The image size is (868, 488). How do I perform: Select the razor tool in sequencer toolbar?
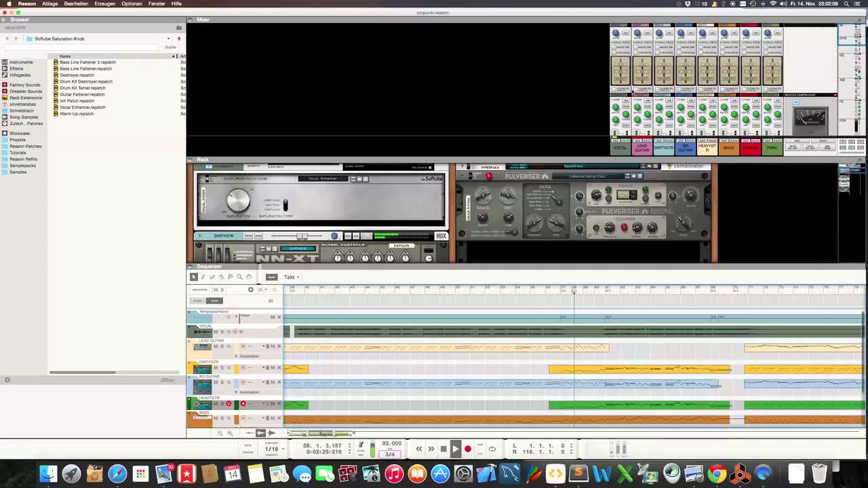[x=221, y=277]
